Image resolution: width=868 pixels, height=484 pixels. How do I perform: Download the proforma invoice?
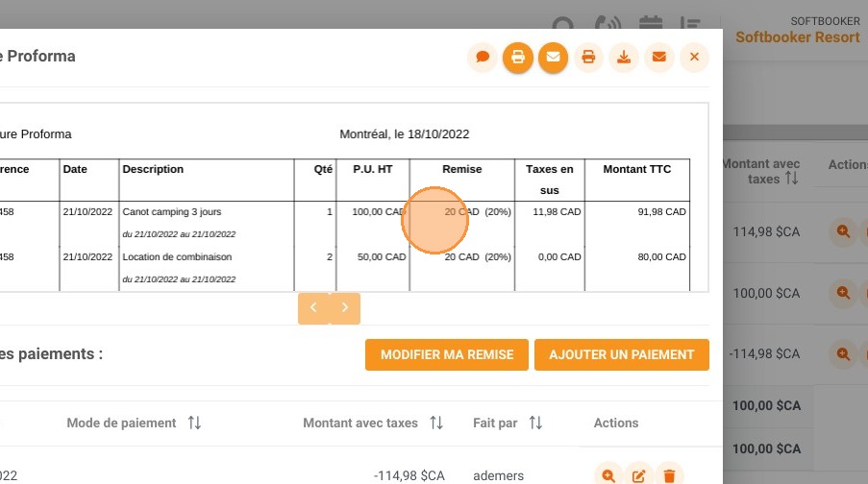pyautogui.click(x=624, y=57)
